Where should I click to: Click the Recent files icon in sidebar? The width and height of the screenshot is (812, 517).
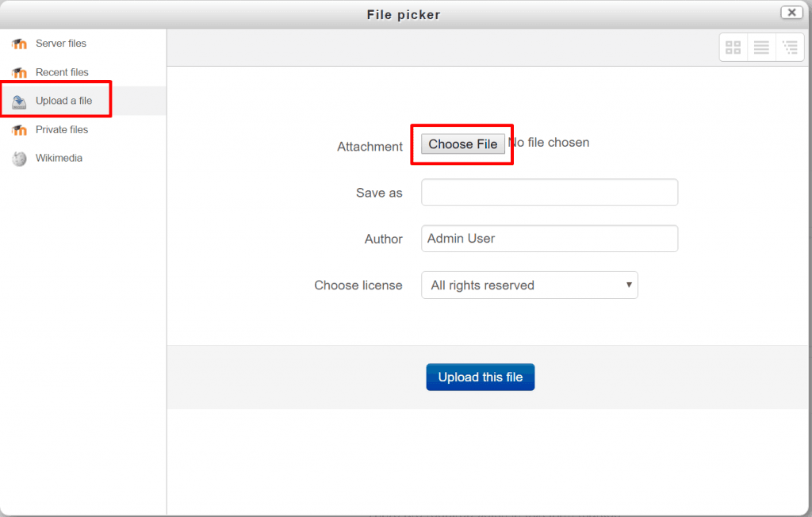(x=19, y=72)
